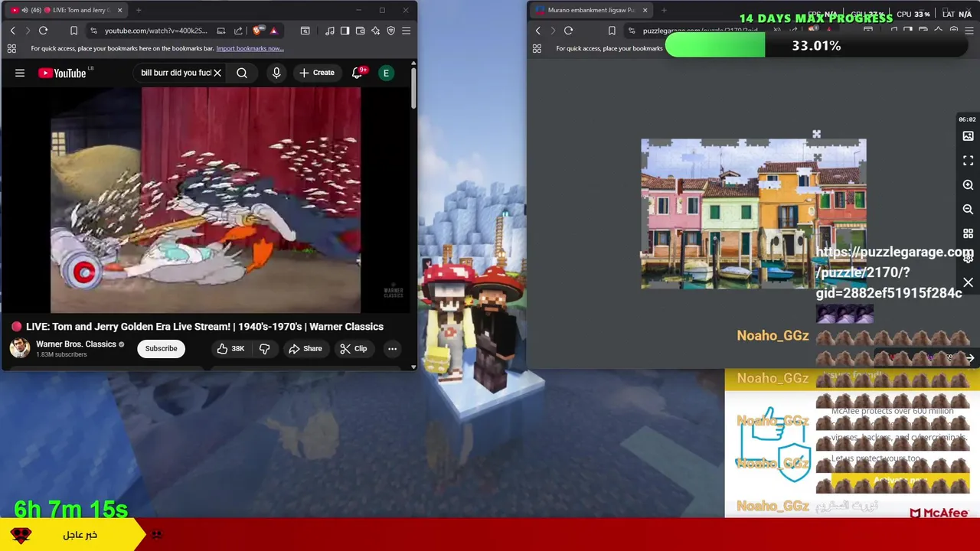The height and width of the screenshot is (551, 980).
Task: Click the YouTube magnifier search button
Action: pyautogui.click(x=242, y=73)
